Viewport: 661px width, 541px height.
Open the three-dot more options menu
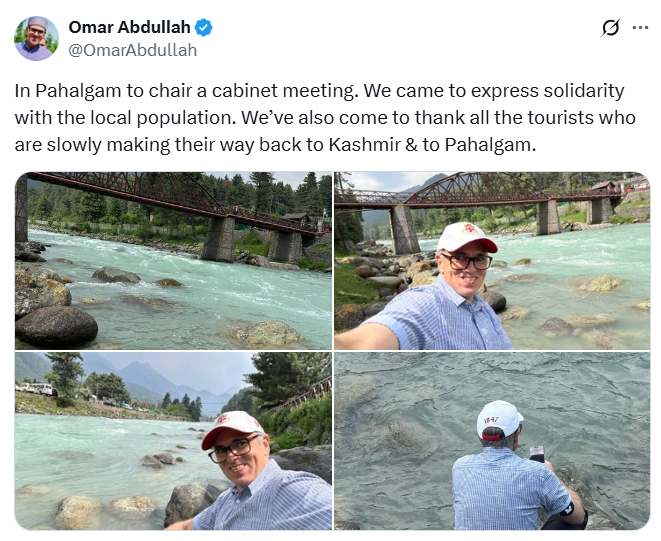pyautogui.click(x=640, y=28)
